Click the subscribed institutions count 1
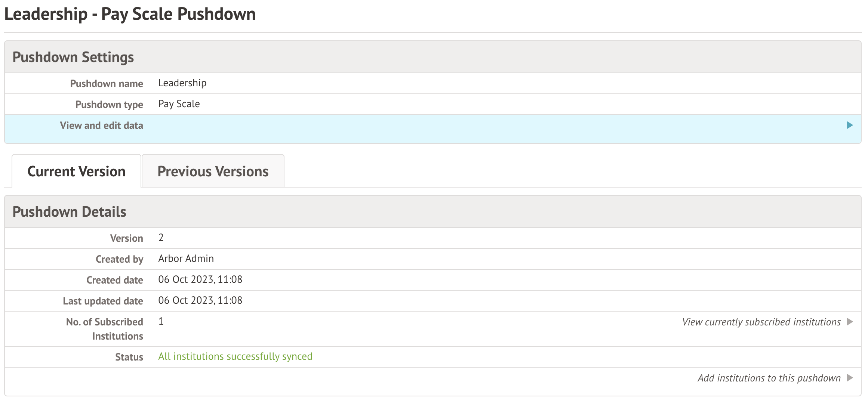This screenshot has width=868, height=399. click(161, 321)
